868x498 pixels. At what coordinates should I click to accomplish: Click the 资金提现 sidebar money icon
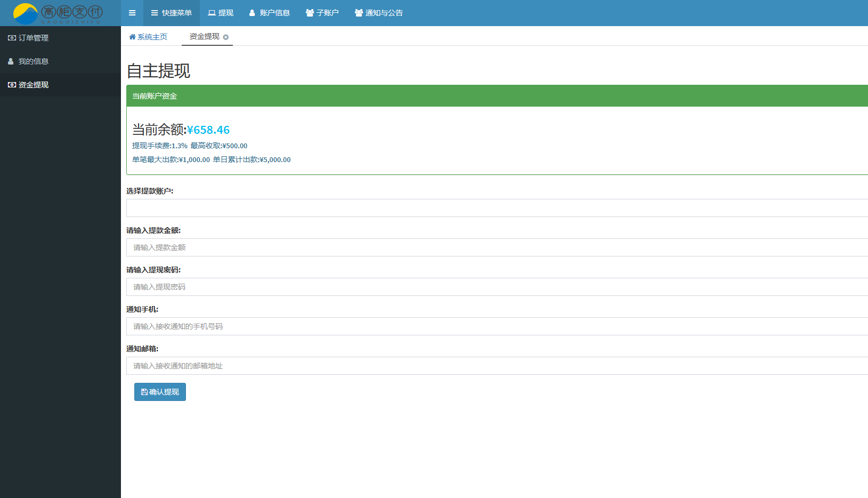click(12, 85)
